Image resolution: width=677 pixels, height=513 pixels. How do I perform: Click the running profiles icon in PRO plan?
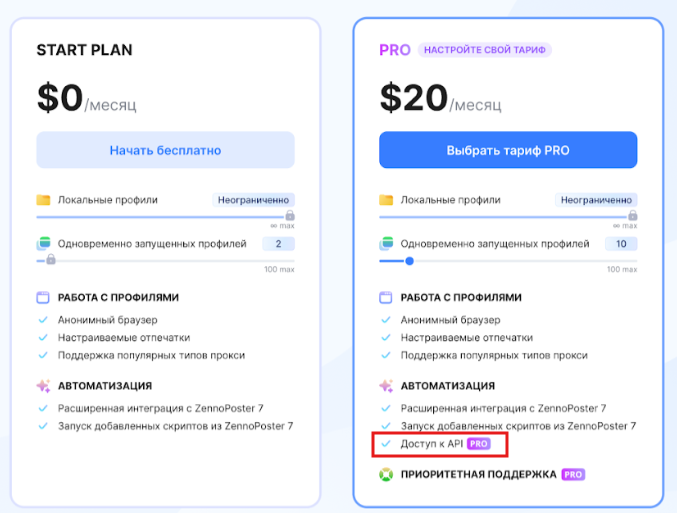(x=386, y=243)
